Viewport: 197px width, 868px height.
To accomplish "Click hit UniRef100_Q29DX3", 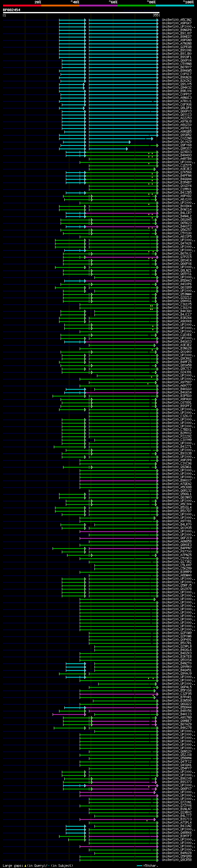I will coord(177,152).
